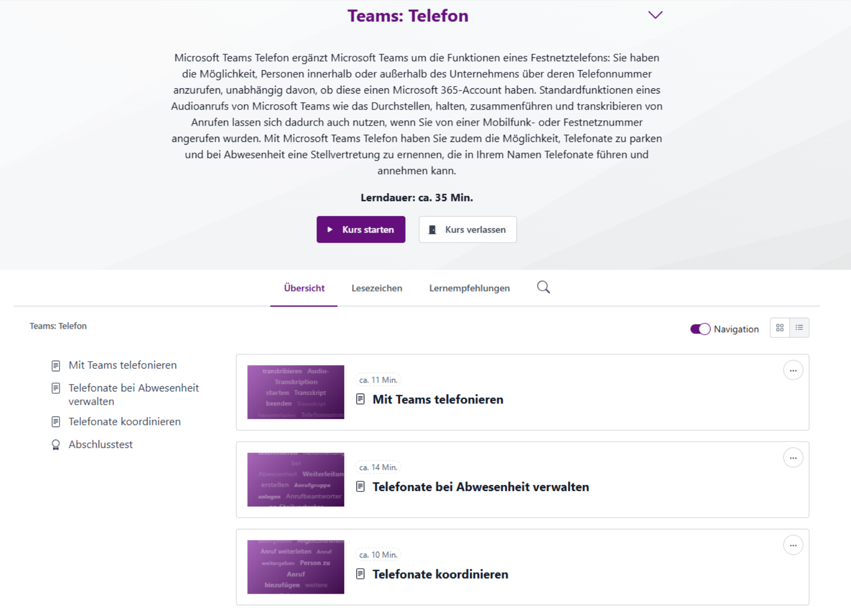Image resolution: width=851 pixels, height=616 pixels.
Task: Click the ca. 11 Min. duration label
Action: point(378,380)
